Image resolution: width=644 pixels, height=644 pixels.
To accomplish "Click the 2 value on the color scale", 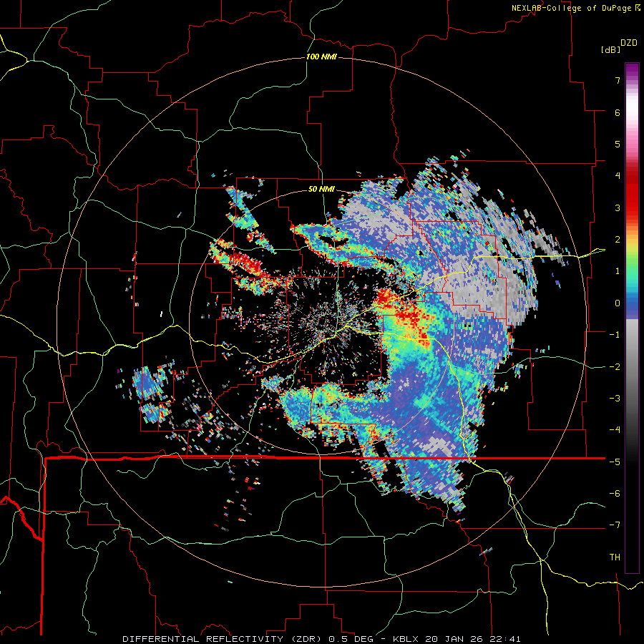I will tap(618, 240).
